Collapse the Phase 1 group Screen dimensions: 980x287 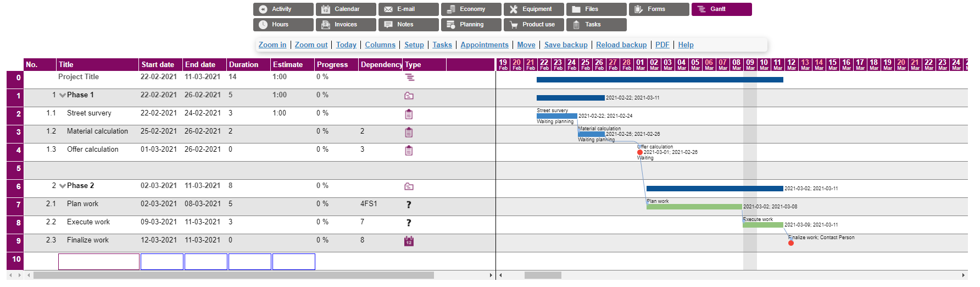63,95
